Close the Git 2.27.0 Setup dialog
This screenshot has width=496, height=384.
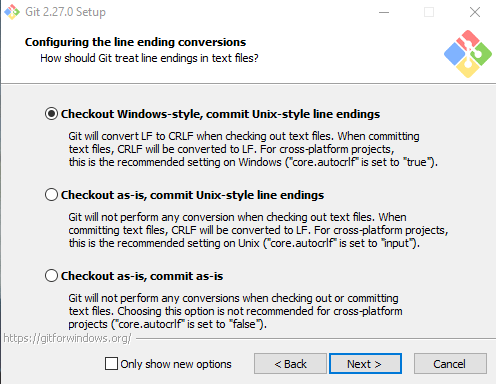click(x=475, y=12)
